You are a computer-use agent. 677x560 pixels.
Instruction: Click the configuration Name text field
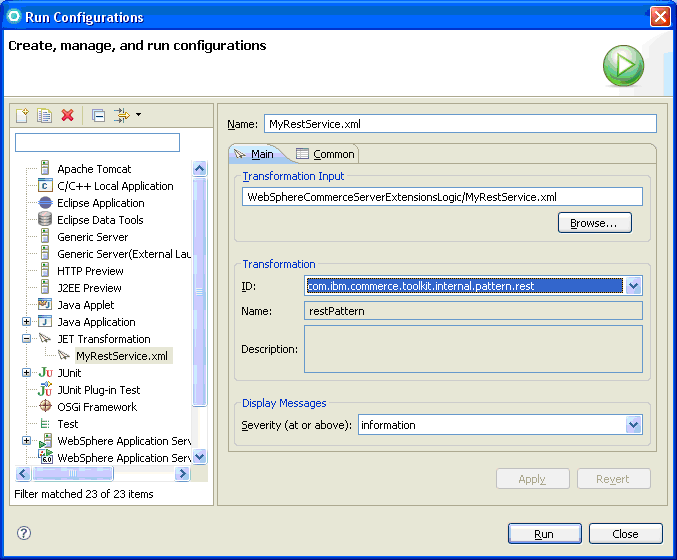pos(460,124)
